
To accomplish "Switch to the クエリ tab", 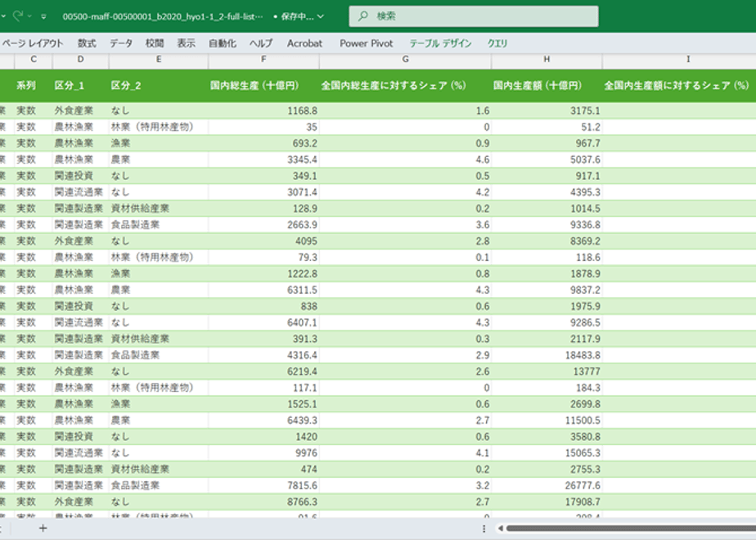I will (497, 43).
